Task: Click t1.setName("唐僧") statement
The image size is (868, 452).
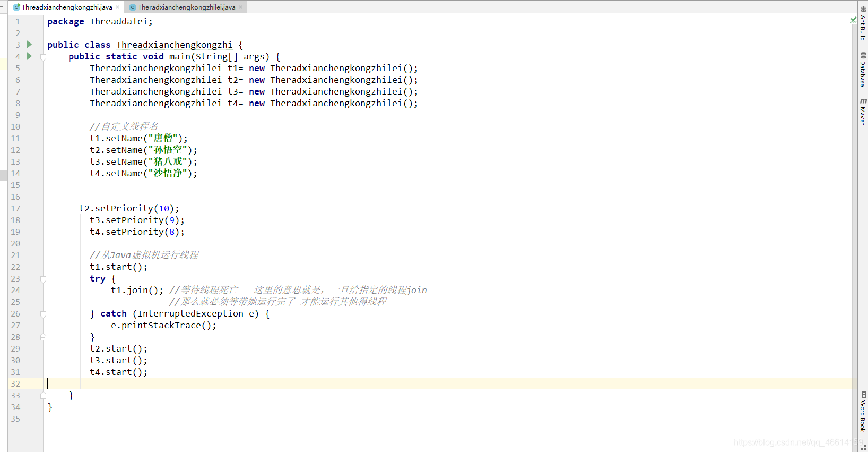Action: pyautogui.click(x=138, y=138)
